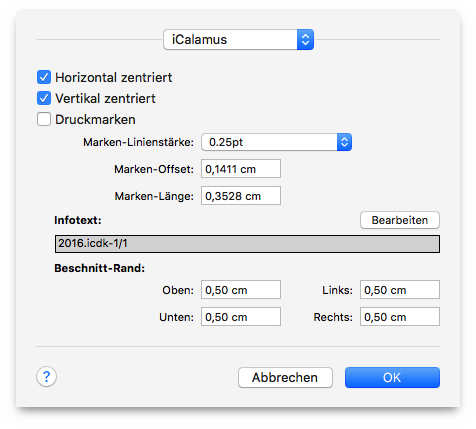Confirm with the OK button
Screen dimensions: 476x429
coord(392,378)
